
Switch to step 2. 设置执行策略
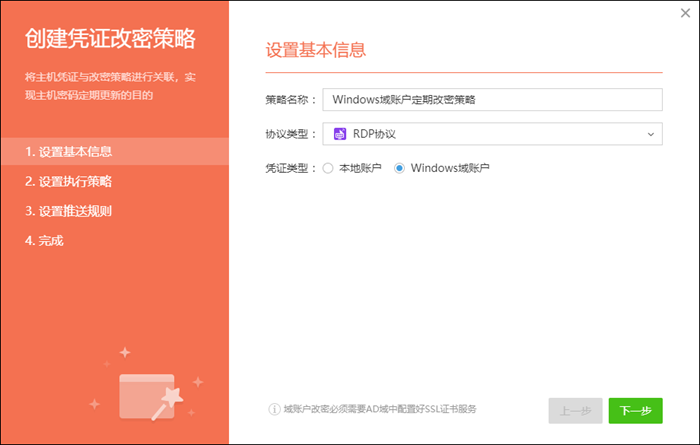click(69, 182)
